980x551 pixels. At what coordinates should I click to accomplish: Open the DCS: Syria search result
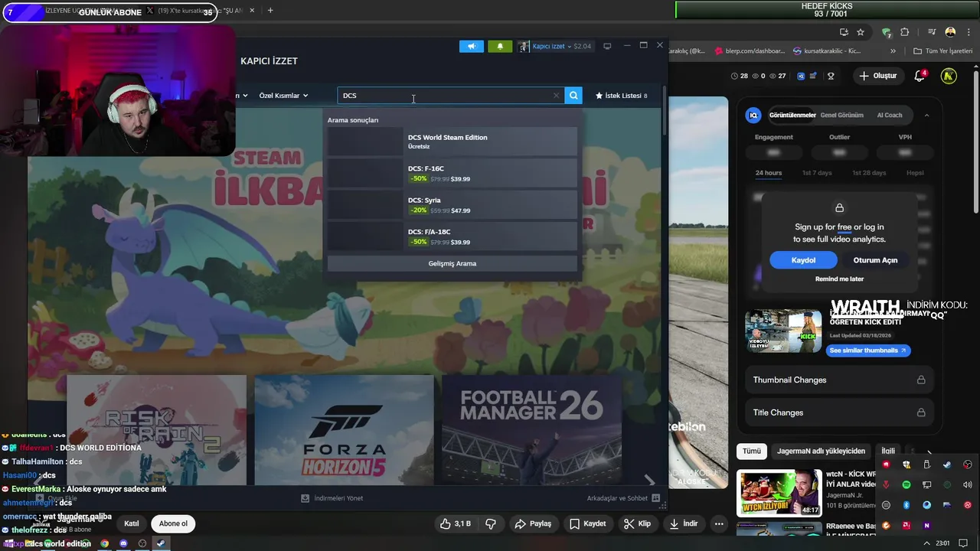452,204
